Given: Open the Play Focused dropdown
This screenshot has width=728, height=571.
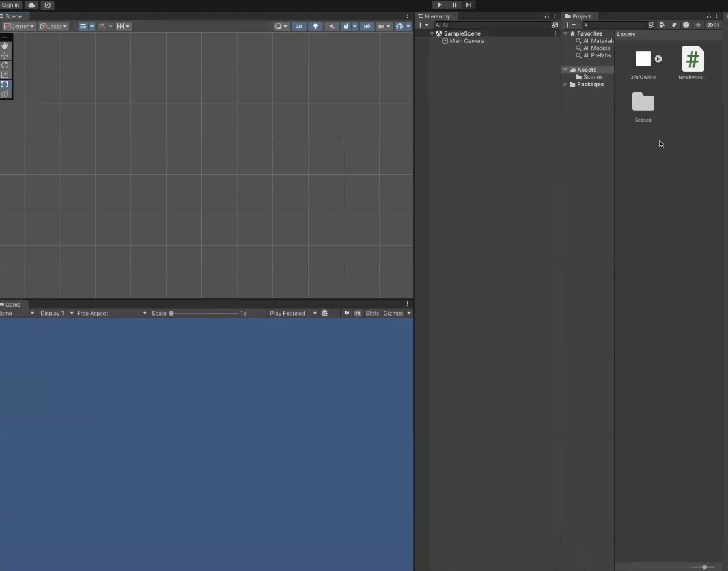Looking at the screenshot, I should click(293, 314).
